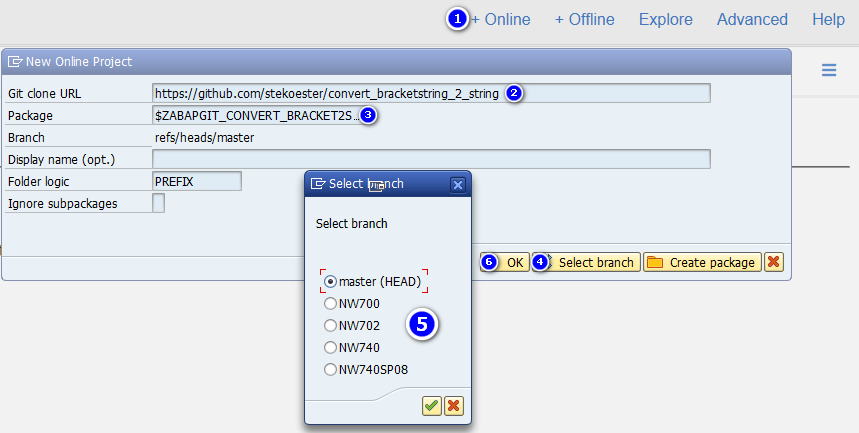
Task: Open the + Offline menu item
Action: click(585, 20)
